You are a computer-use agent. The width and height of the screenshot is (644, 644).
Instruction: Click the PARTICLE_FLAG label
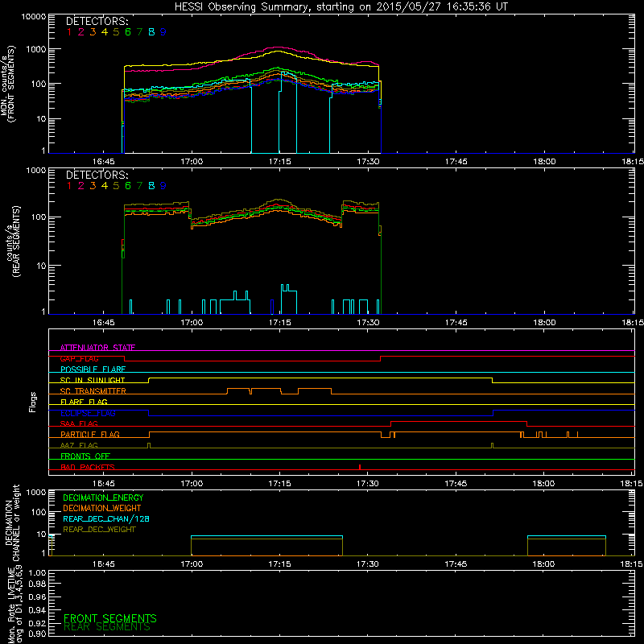tap(90, 434)
